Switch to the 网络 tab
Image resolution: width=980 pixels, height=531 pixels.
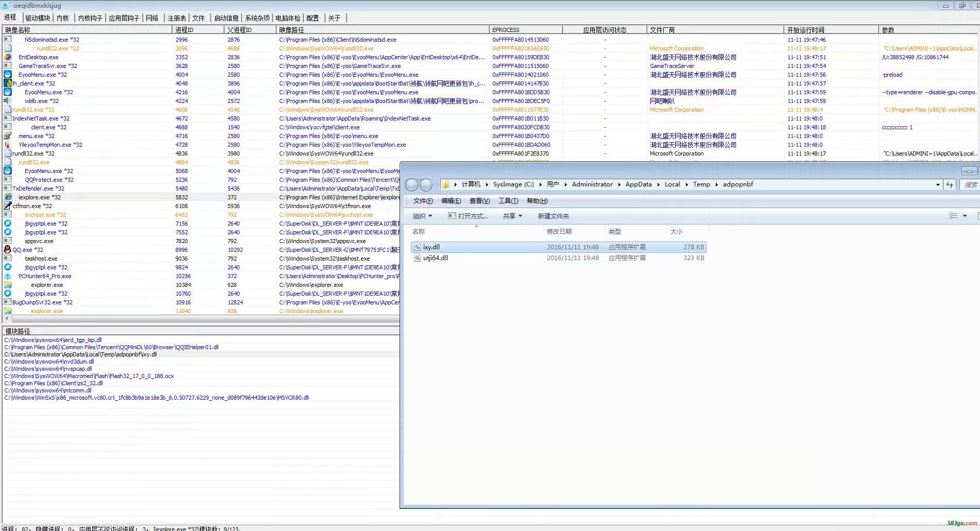tap(152, 18)
